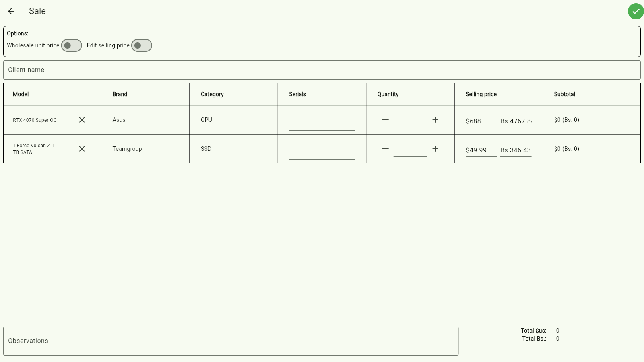Select quantity input for T-Force Vulcan row
This screenshot has width=644, height=362.
coord(410,150)
